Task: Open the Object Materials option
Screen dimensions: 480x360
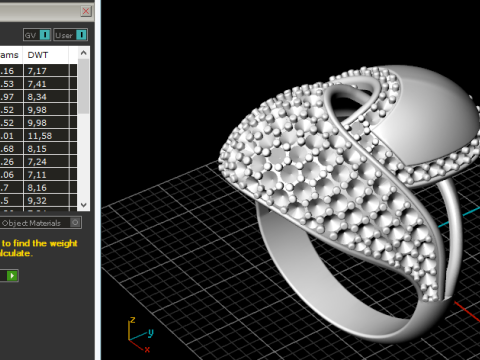Action: tap(41, 223)
